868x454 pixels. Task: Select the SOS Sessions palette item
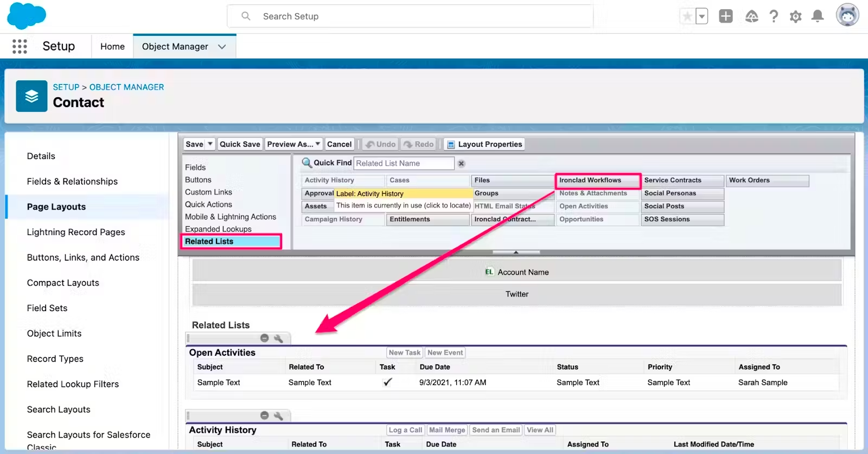tap(682, 219)
